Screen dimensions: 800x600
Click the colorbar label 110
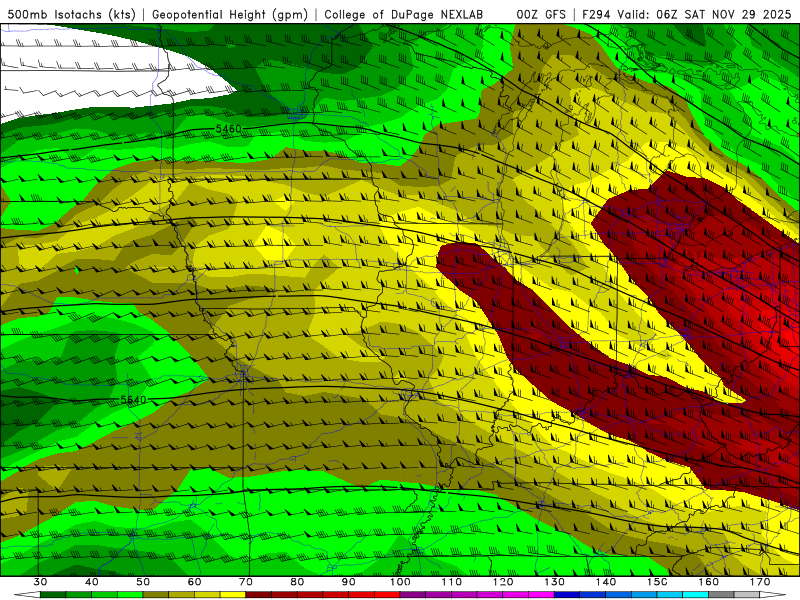click(452, 582)
